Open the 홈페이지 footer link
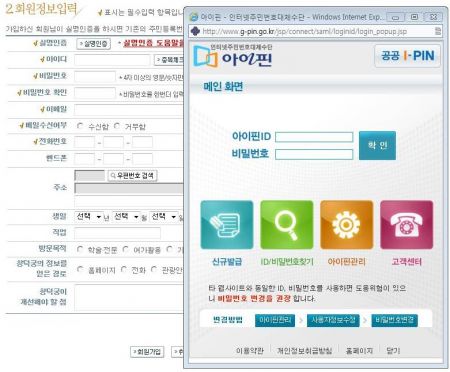Viewport: 450px width, 372px height. tap(359, 351)
